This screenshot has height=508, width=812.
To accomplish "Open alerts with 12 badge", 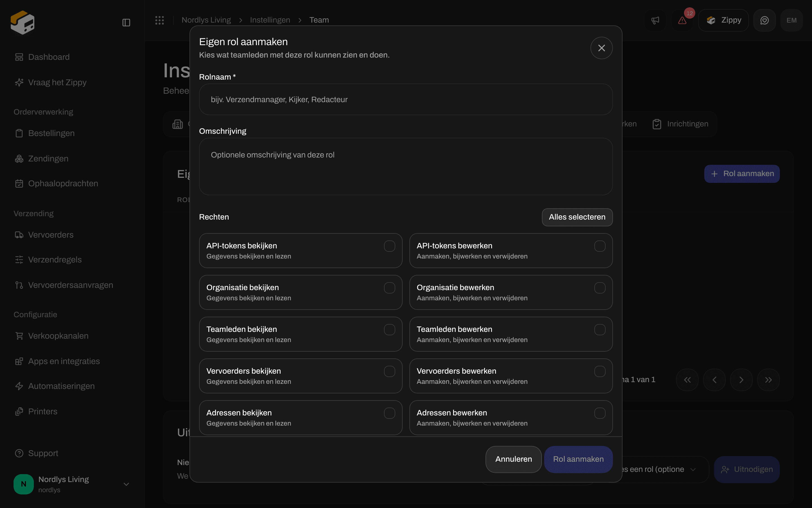I will click(683, 21).
